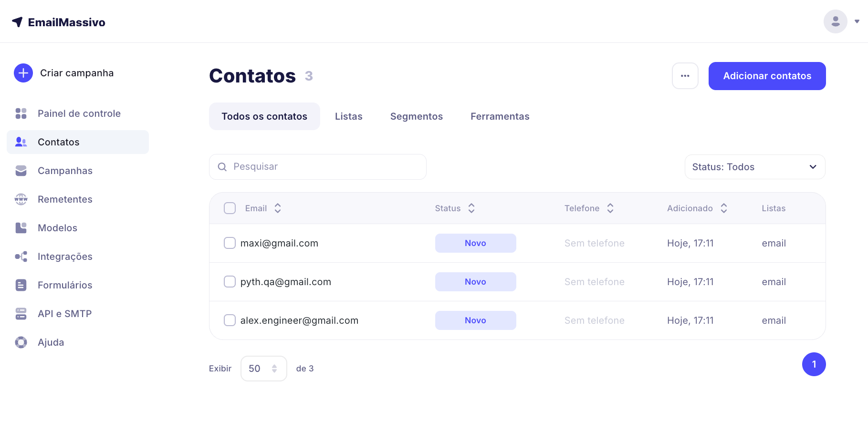Check the select-all checkbox in table header
Image resolution: width=868 pixels, height=421 pixels.
coord(230,208)
